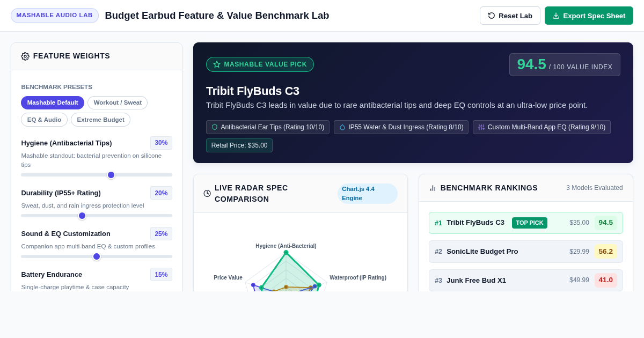Screen dimensions: 644x338
Task: Select the Mashable Default preset
Action: coord(53,102)
